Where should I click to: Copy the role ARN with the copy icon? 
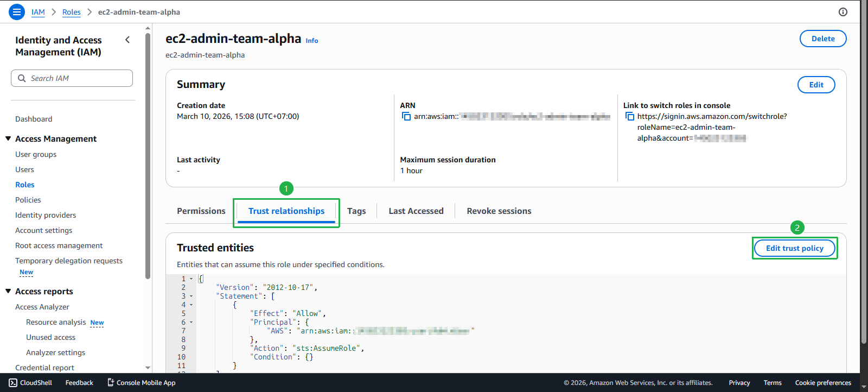pyautogui.click(x=406, y=116)
